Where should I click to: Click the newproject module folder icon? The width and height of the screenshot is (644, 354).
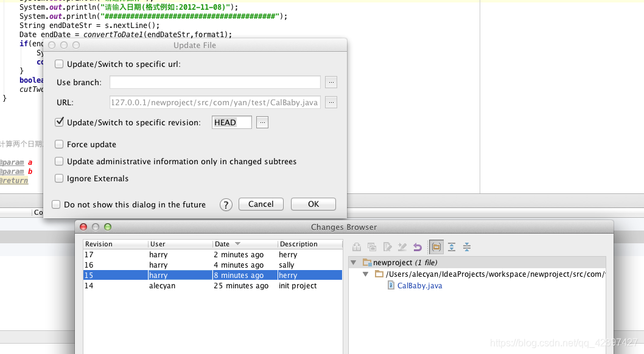(x=367, y=263)
